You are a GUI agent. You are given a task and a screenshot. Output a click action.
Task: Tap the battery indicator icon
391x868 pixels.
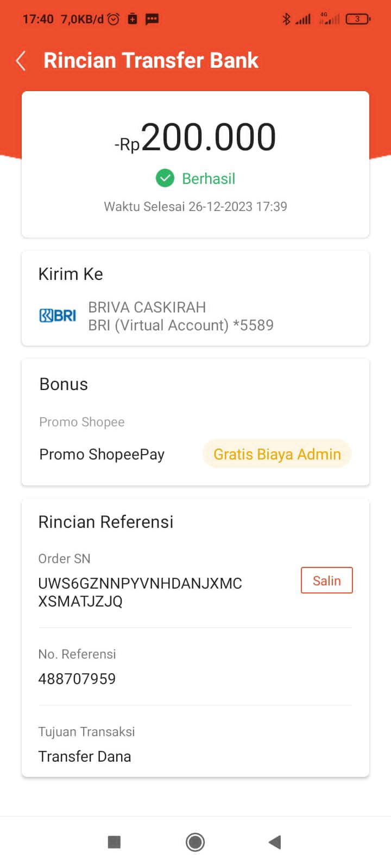(x=357, y=19)
